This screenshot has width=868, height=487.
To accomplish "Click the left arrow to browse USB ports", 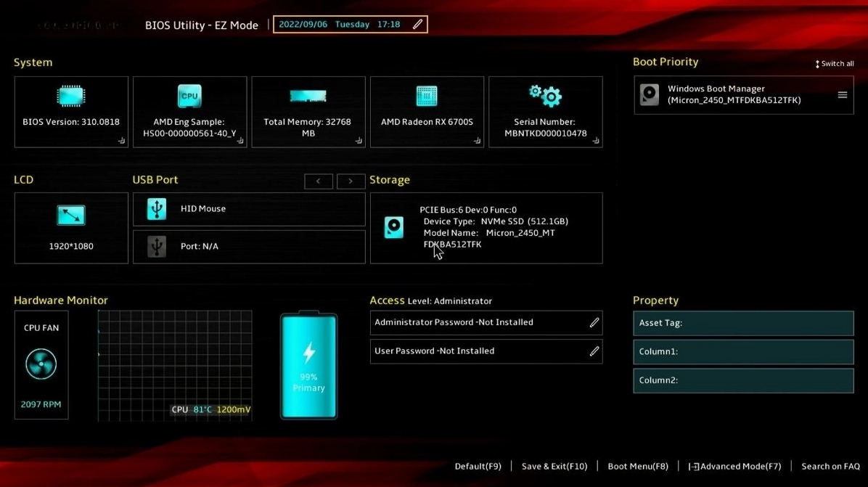I will tap(318, 181).
